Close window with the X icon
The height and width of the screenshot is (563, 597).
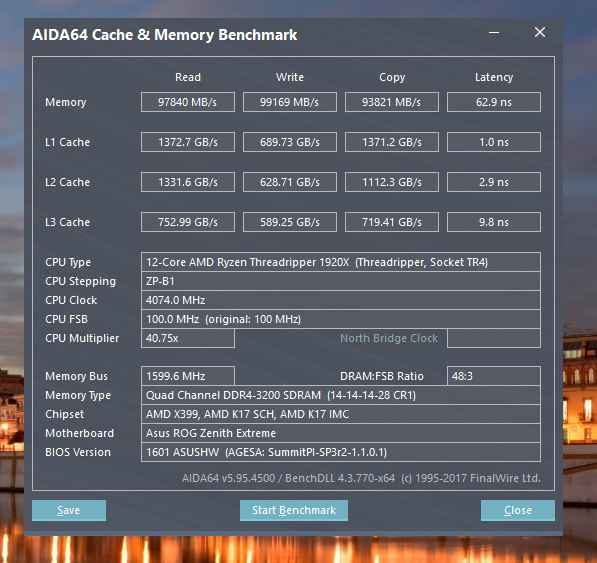point(540,32)
